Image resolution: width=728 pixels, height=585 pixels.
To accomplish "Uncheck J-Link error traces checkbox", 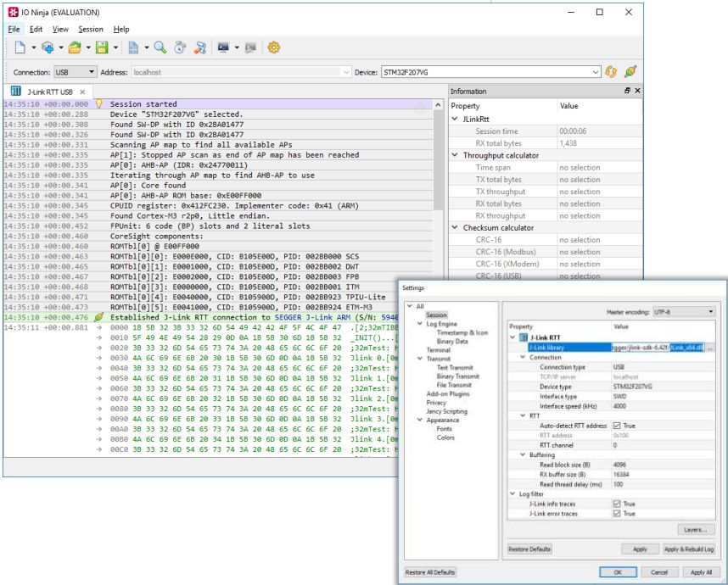I will pyautogui.click(x=617, y=514).
